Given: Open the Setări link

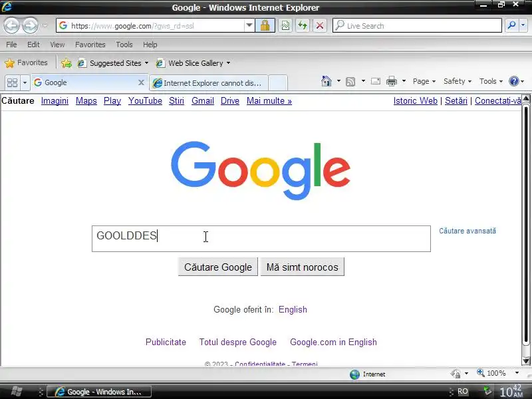Looking at the screenshot, I should click(456, 101).
